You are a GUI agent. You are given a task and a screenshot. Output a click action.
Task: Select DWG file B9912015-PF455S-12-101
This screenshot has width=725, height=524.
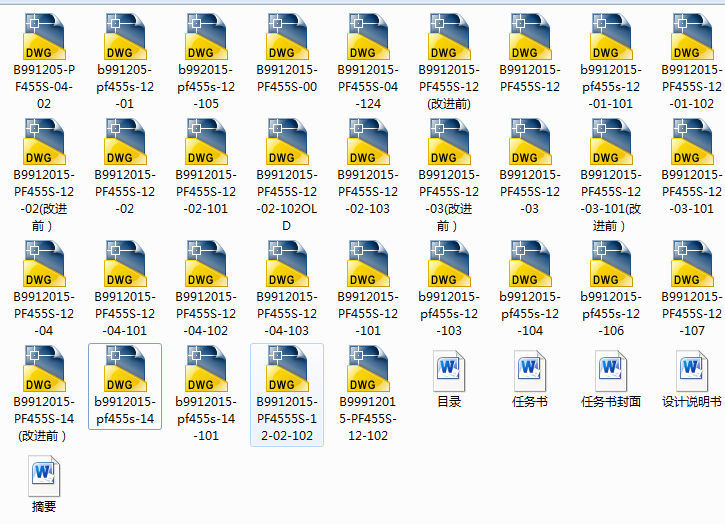368,288
